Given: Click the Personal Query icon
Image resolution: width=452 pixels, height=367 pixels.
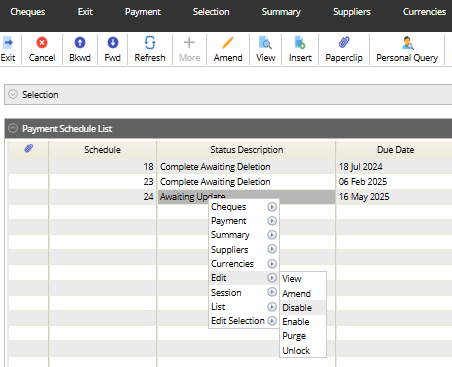Looking at the screenshot, I should (407, 43).
